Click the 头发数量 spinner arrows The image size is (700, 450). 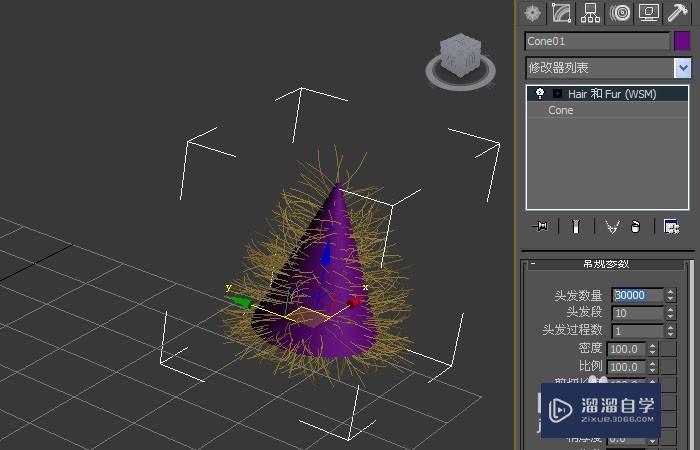tap(671, 295)
